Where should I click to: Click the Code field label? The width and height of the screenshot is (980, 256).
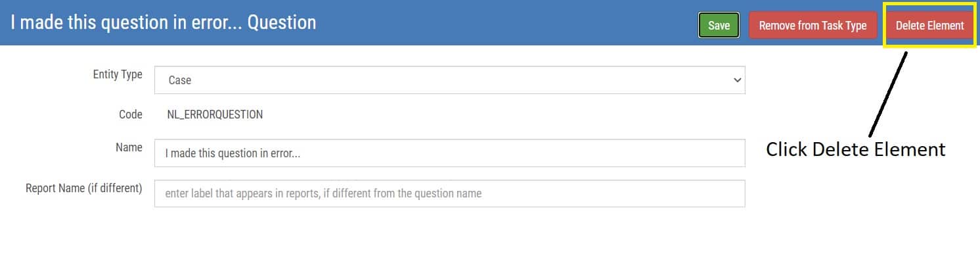pyautogui.click(x=131, y=115)
